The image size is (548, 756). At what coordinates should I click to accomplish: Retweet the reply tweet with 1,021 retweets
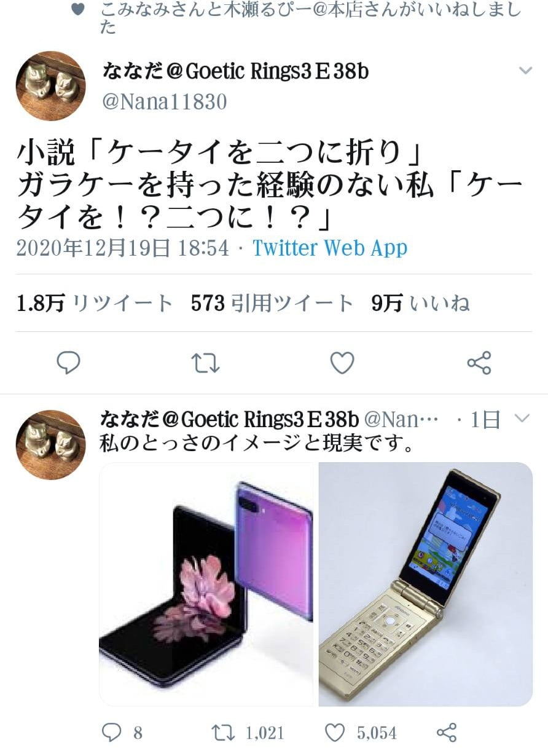[x=247, y=732]
